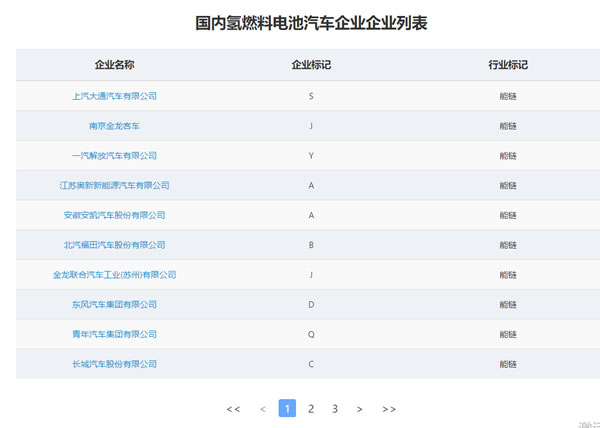The height and width of the screenshot is (428, 600).
Task: Open 江苏奥新新能源汽车有限公司 company link
Action: point(114,186)
